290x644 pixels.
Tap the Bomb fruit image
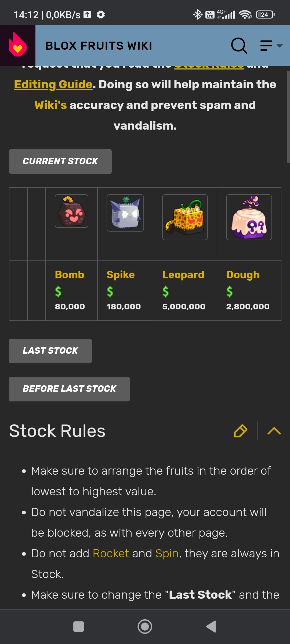[x=71, y=211]
